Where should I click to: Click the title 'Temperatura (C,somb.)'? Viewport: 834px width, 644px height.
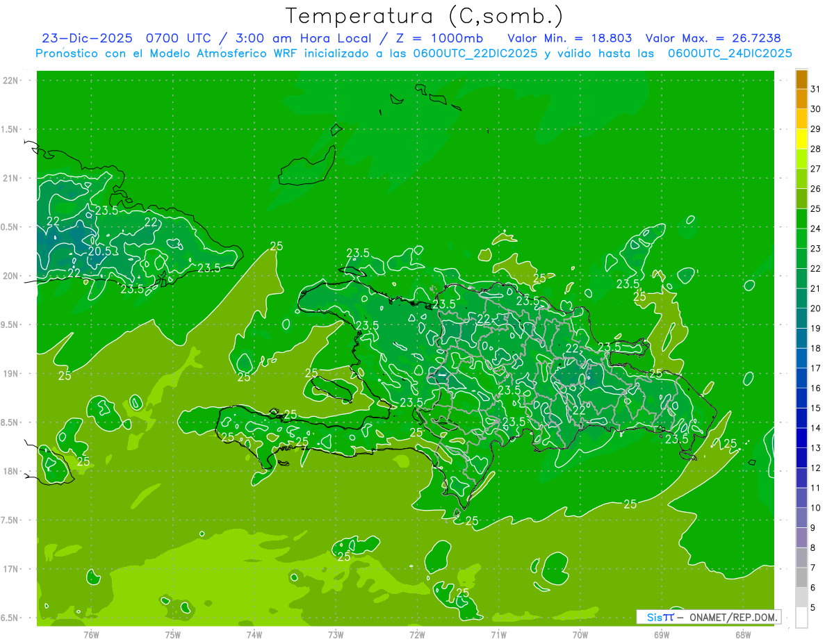pyautogui.click(x=424, y=16)
